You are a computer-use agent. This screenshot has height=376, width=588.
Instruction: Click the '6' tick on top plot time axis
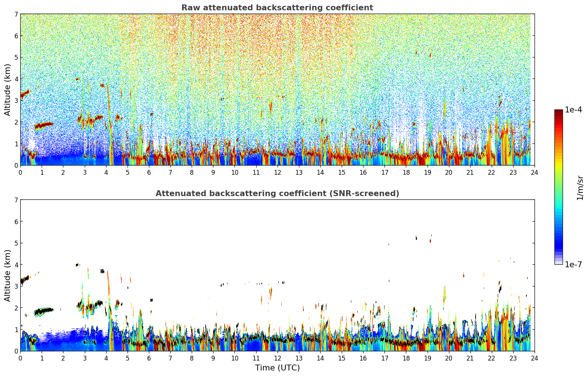pyautogui.click(x=149, y=173)
